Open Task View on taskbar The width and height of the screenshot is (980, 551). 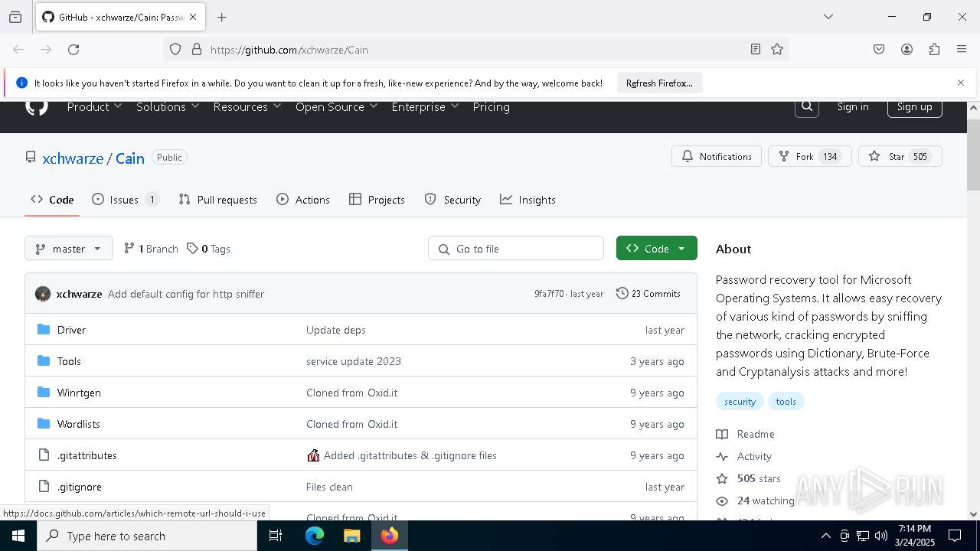(276, 536)
